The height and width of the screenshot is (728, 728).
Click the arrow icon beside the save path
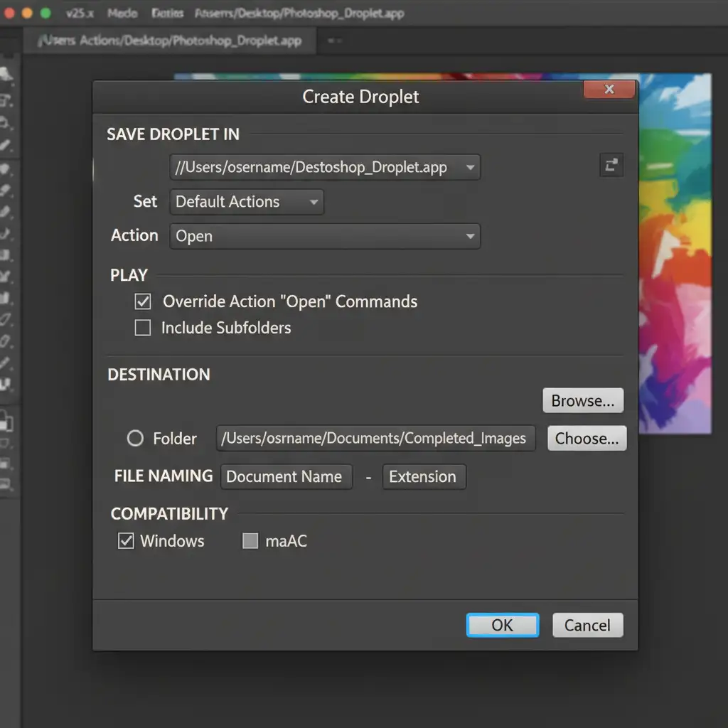click(x=611, y=166)
